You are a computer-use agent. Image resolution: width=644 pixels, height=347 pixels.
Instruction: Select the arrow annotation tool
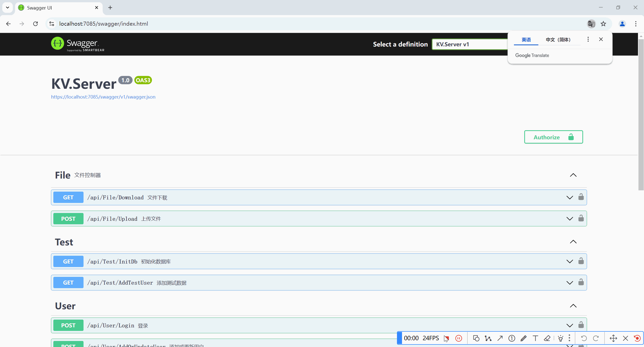click(500, 338)
